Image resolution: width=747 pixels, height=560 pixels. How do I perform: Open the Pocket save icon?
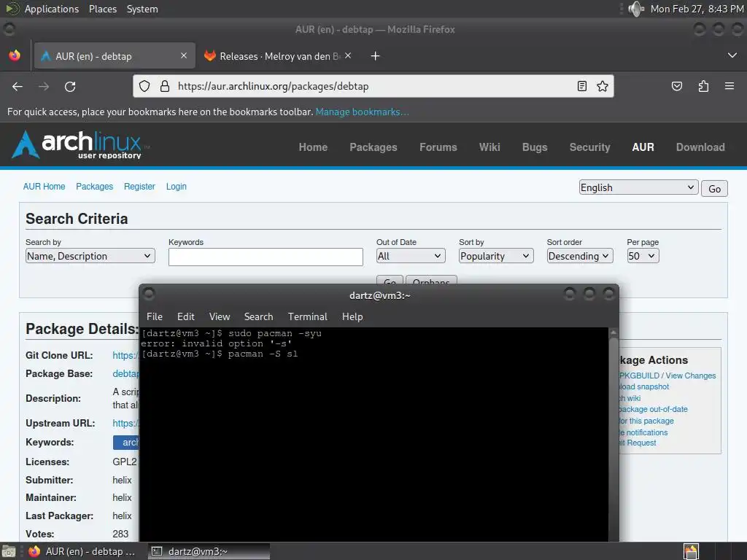click(676, 86)
